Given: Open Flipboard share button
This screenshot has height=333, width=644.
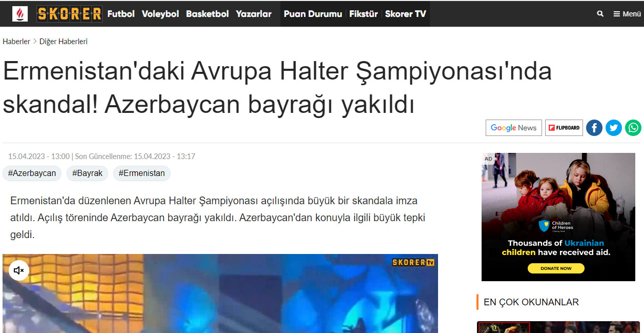Looking at the screenshot, I should pos(564,128).
